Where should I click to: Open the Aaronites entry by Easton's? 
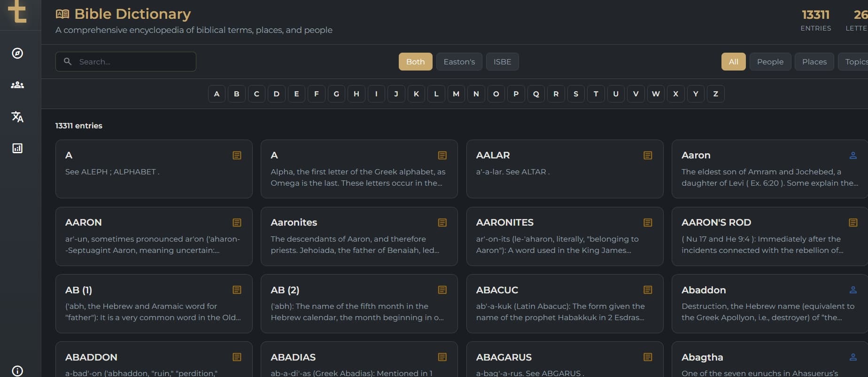coord(359,236)
